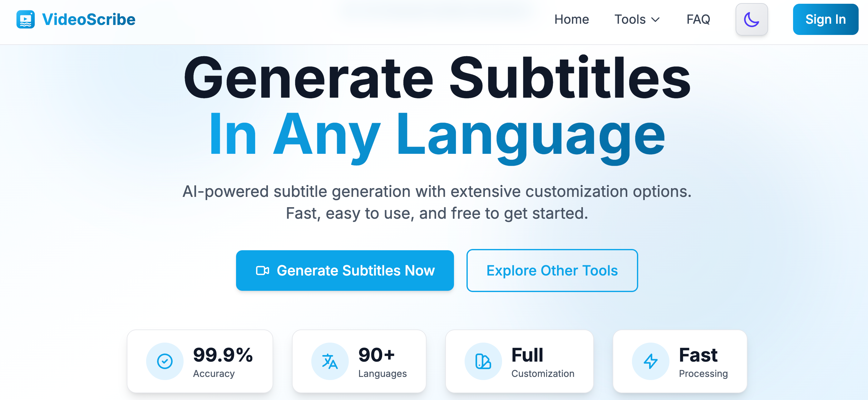Select the 99.9% Accuracy card
868x400 pixels.
point(200,361)
